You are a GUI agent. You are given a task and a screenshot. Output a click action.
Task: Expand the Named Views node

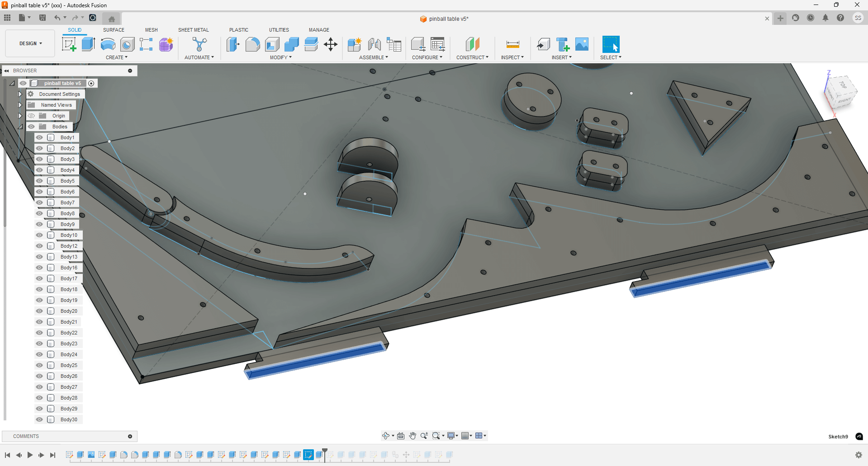click(20, 105)
